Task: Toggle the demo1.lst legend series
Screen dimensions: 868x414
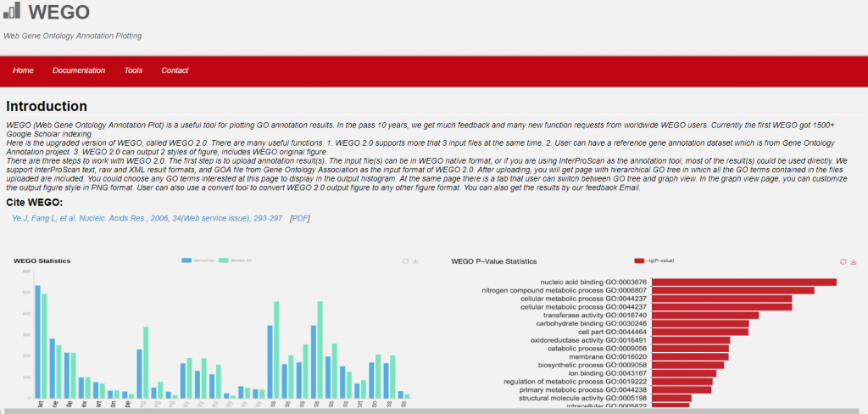Action: pos(236,260)
